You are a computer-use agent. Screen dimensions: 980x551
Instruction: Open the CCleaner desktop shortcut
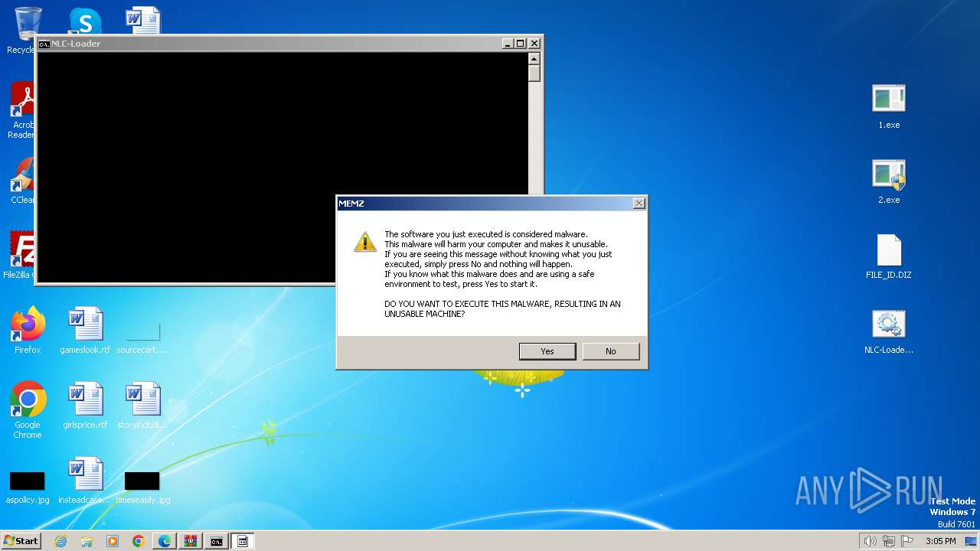(x=22, y=181)
